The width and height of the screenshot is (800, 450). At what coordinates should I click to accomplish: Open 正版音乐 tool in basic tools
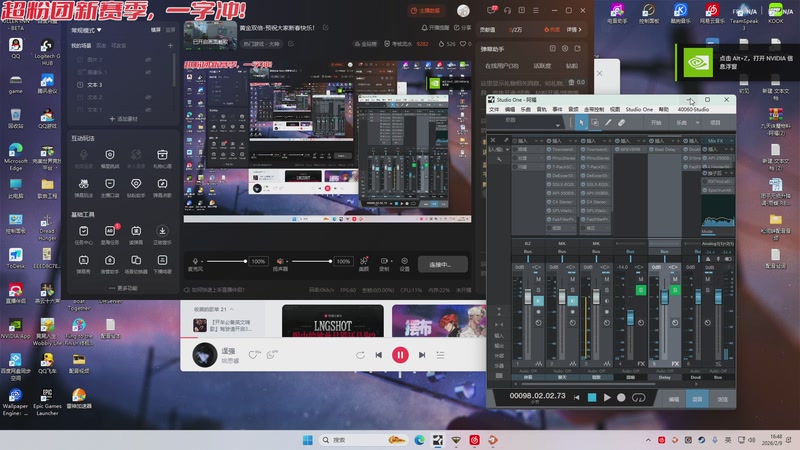(162, 235)
